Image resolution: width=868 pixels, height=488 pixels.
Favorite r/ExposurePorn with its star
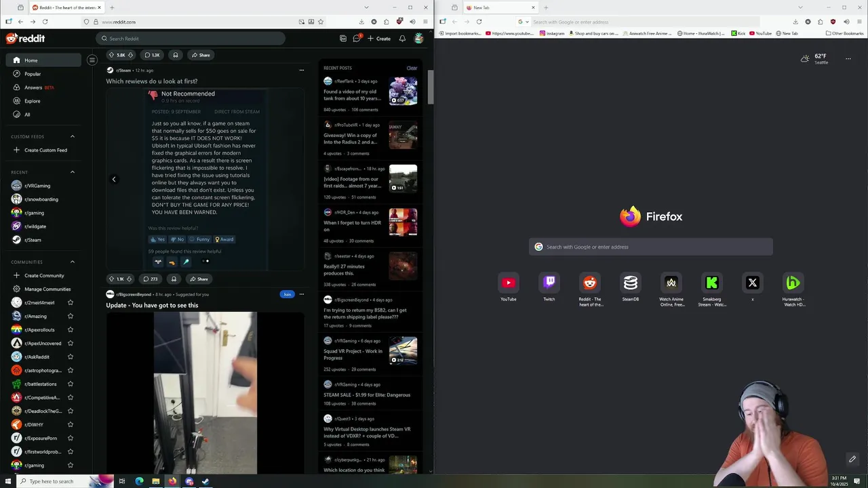(x=71, y=438)
